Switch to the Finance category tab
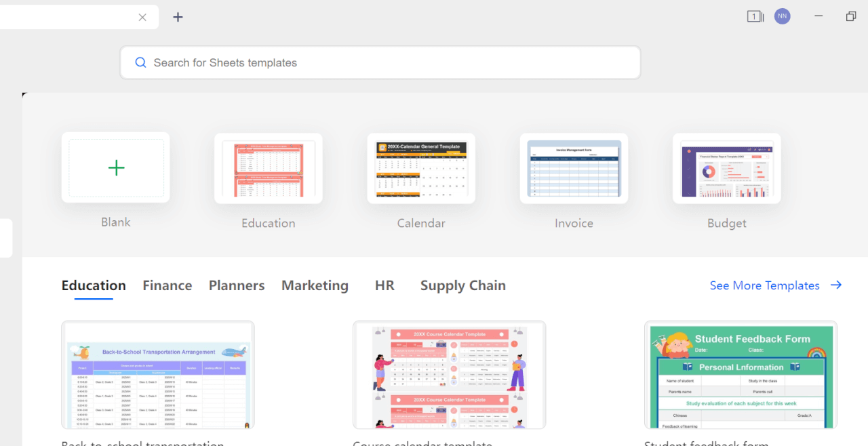The width and height of the screenshot is (868, 446). [167, 285]
